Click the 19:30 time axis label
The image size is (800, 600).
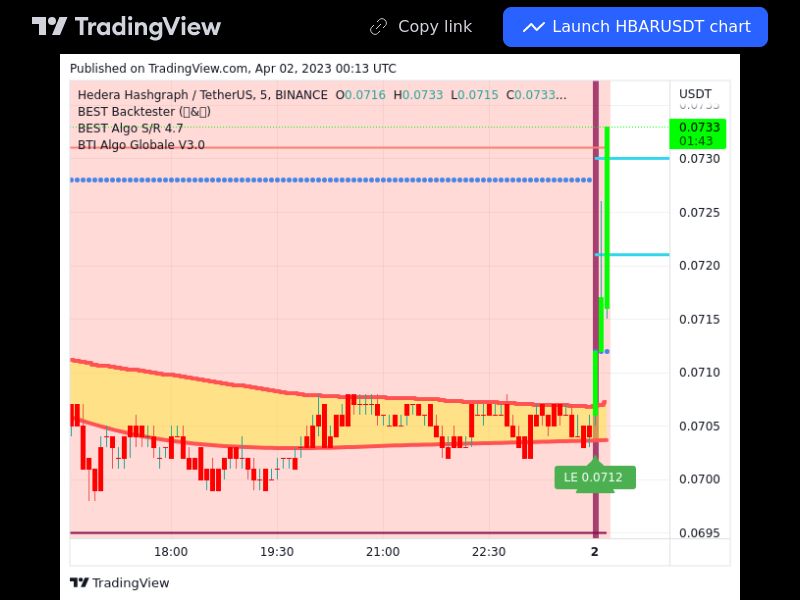[277, 552]
